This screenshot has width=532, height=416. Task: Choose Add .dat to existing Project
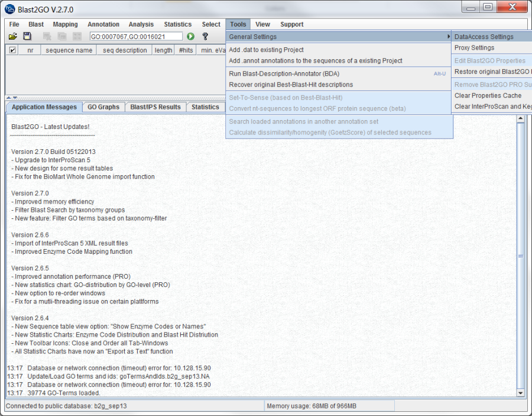[339, 50]
